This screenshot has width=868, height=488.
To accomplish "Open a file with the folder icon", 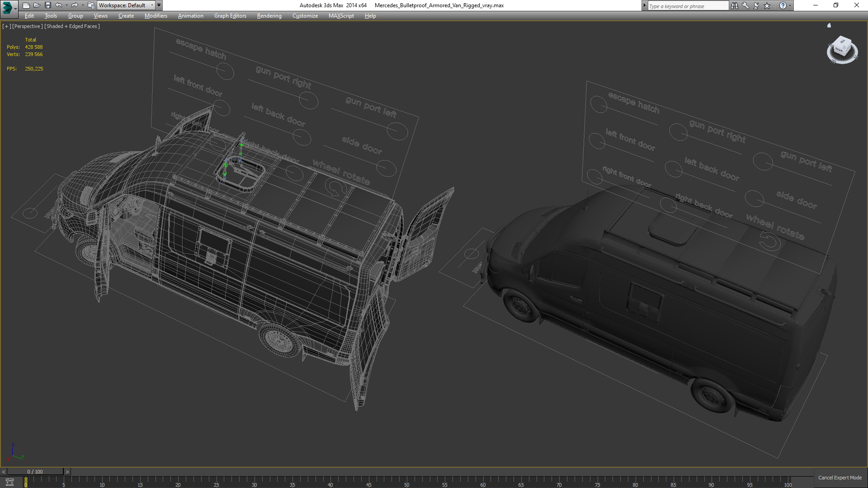I will tap(37, 5).
